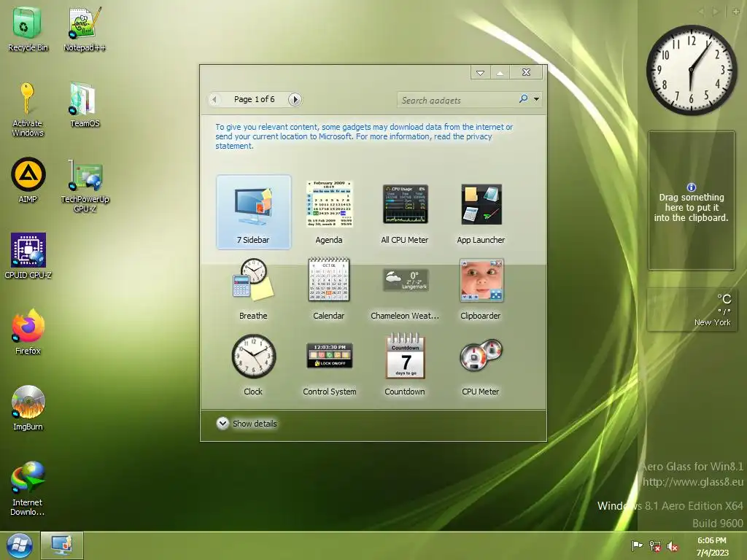
Task: Launch AIMP from the desktop
Action: pos(28,180)
